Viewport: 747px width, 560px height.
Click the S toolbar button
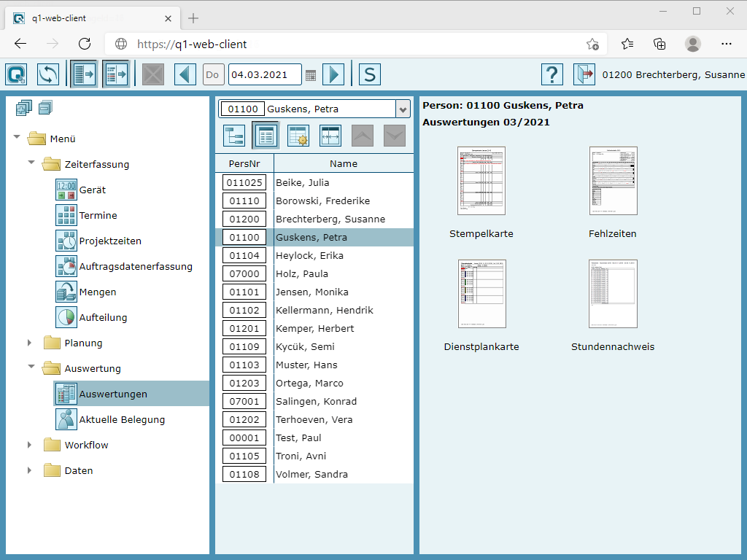(x=370, y=74)
